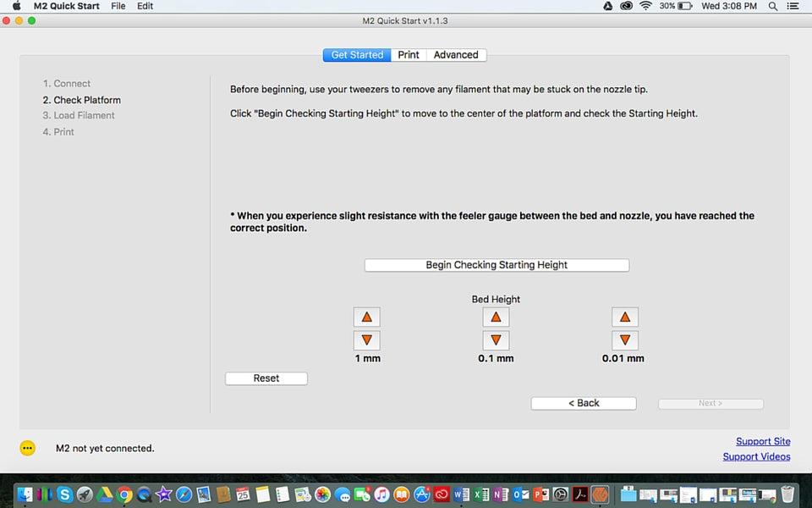The height and width of the screenshot is (508, 812).
Task: Open the Edit menu
Action: pos(145,6)
